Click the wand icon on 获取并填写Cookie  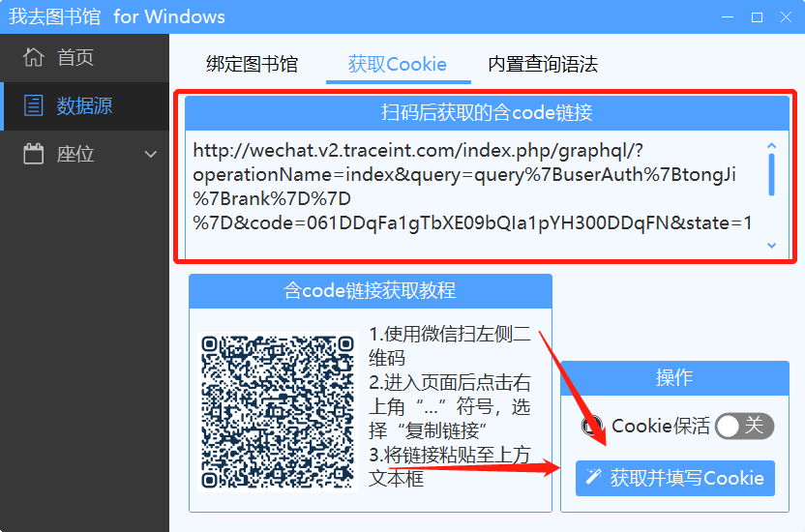click(593, 477)
